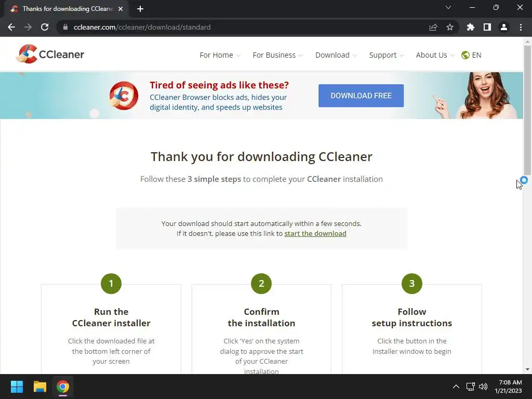
Task: Click 'Your download should start automatically' text
Action: coord(261,223)
